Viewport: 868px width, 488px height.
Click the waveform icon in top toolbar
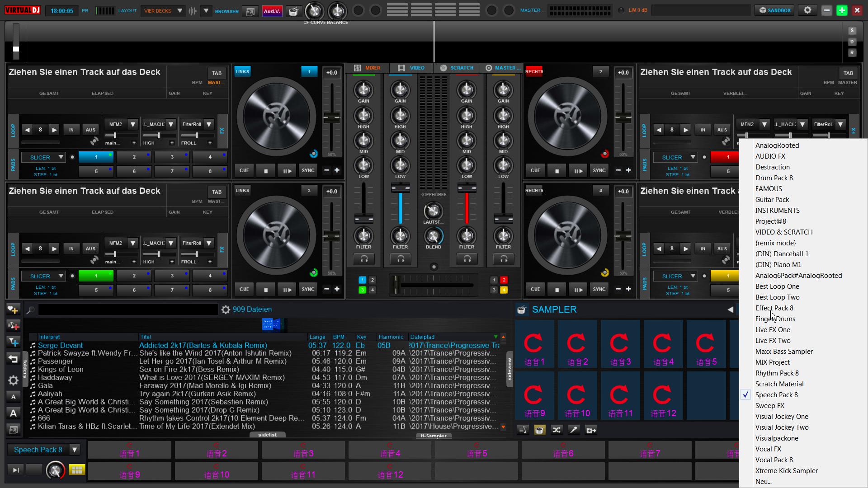tap(193, 11)
